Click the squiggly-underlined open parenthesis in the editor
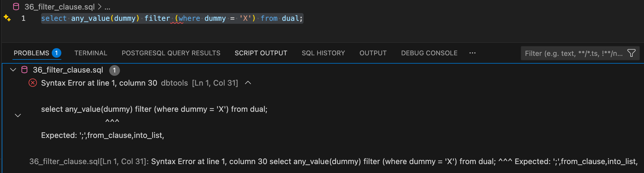 176,18
